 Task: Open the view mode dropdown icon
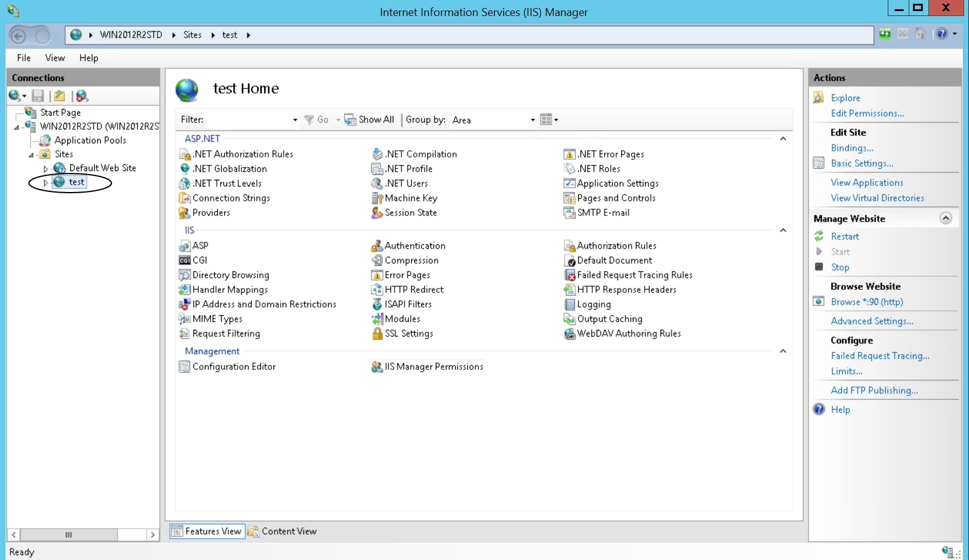(549, 120)
